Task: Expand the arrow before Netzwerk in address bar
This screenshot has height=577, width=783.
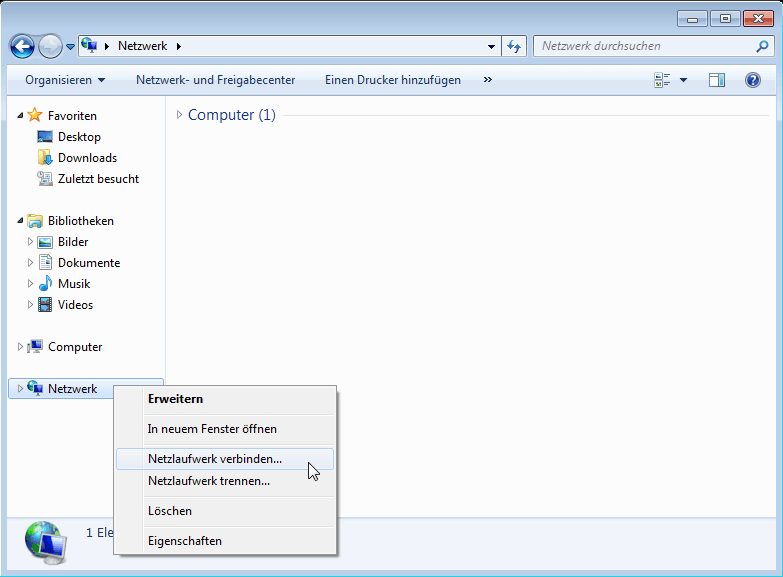Action: pyautogui.click(x=106, y=46)
